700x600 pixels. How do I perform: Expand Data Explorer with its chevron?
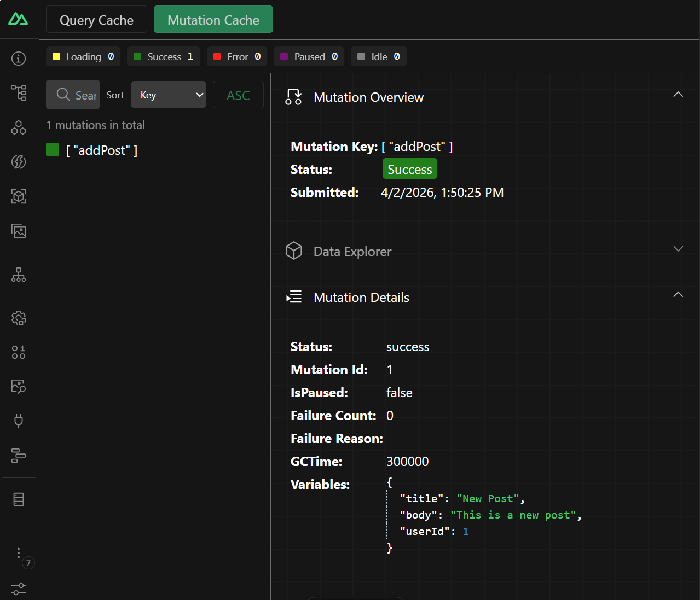point(678,248)
